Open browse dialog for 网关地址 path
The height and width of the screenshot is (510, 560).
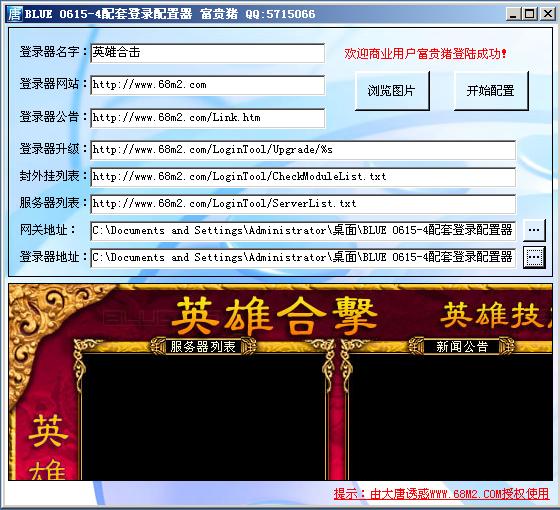[534, 230]
